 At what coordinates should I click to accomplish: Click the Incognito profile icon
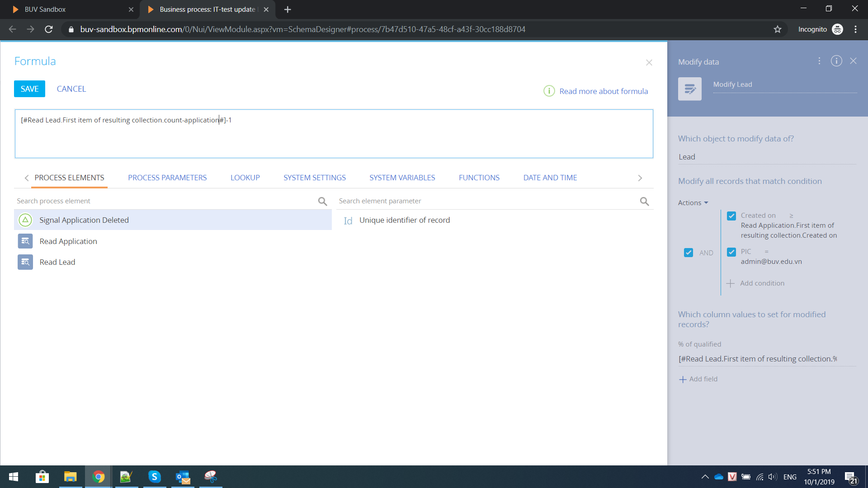[x=837, y=29]
